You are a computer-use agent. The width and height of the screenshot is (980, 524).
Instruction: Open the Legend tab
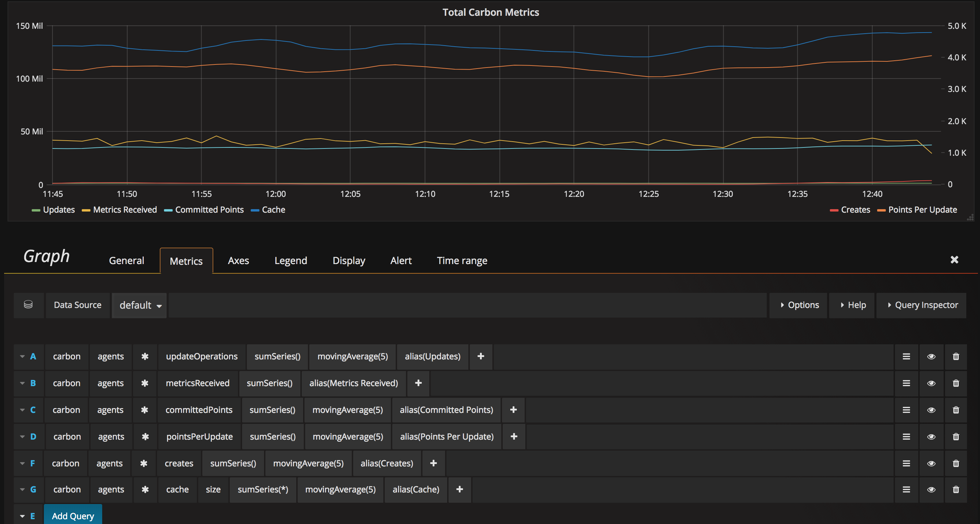pyautogui.click(x=291, y=261)
